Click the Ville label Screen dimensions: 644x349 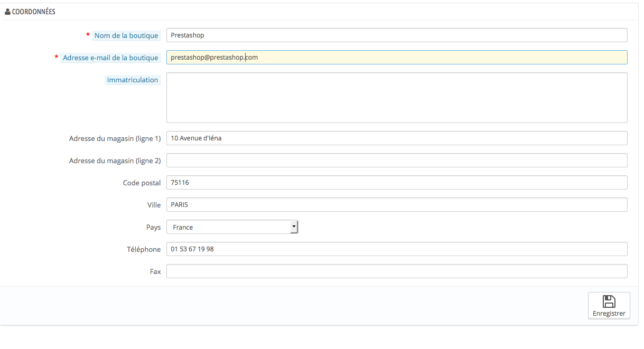(x=154, y=205)
